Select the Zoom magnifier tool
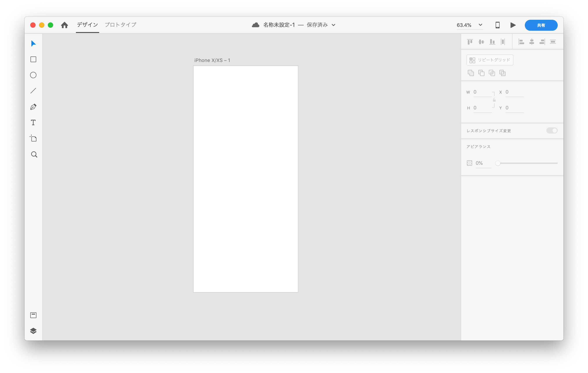The image size is (588, 373). [x=34, y=154]
